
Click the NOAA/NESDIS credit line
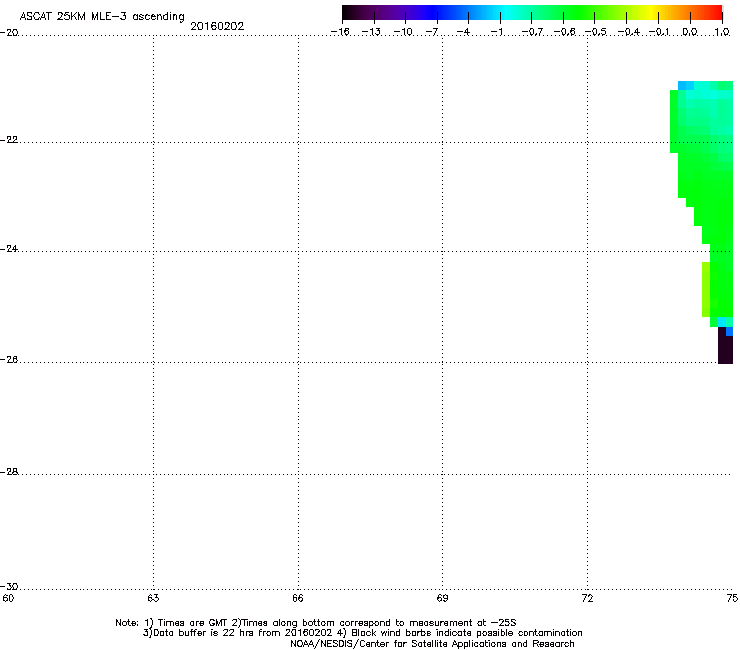point(432,644)
